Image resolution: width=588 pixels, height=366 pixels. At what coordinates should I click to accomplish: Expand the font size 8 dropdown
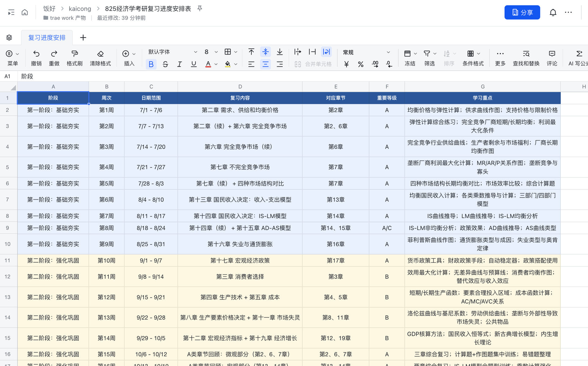[x=211, y=52]
